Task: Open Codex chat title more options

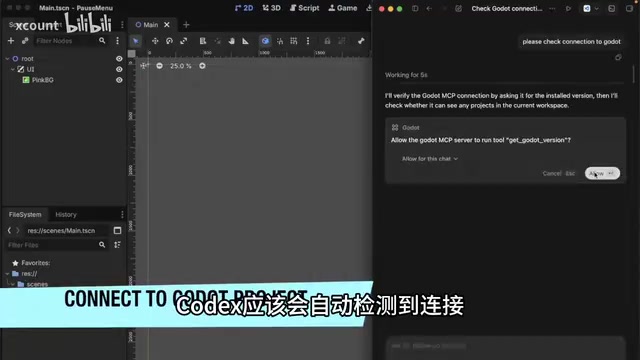Action: pyautogui.click(x=552, y=9)
